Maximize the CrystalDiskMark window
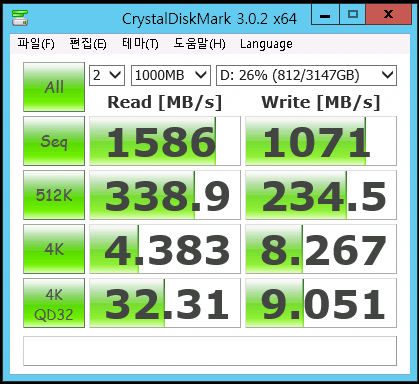 [352, 15]
